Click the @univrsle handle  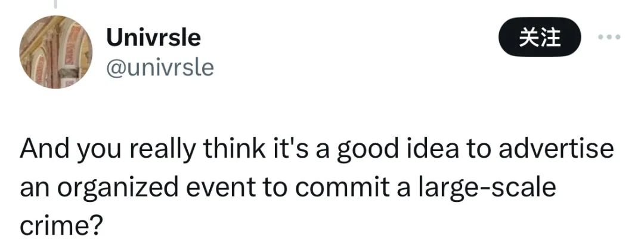[x=160, y=68]
